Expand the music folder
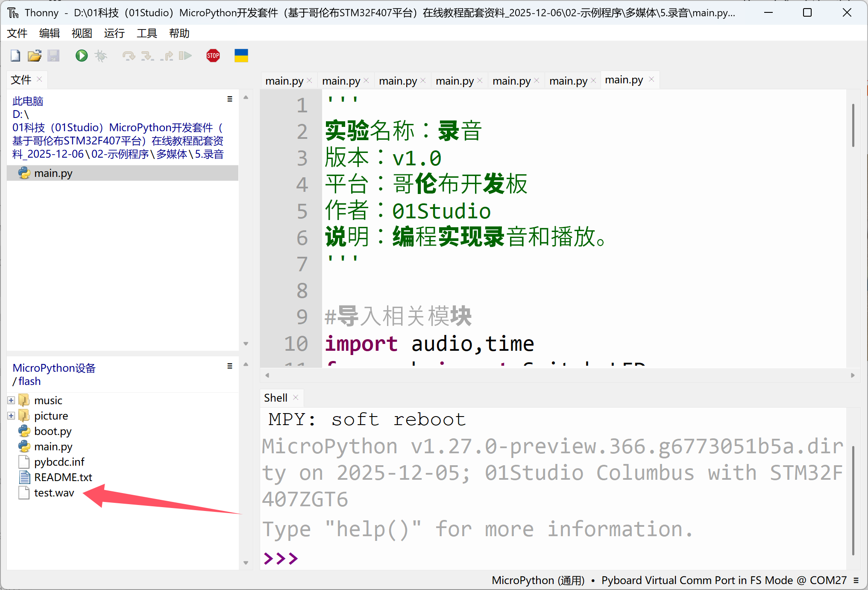The image size is (868, 590). [11, 400]
